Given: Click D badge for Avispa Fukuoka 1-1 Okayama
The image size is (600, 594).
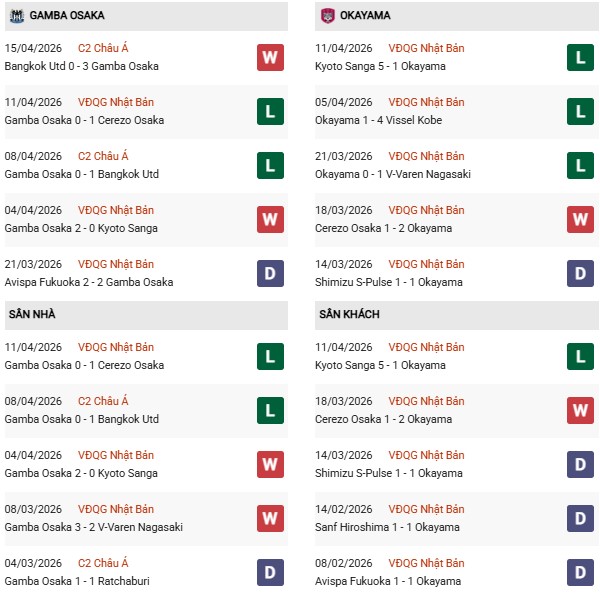Looking at the screenshot, I should (x=580, y=572).
